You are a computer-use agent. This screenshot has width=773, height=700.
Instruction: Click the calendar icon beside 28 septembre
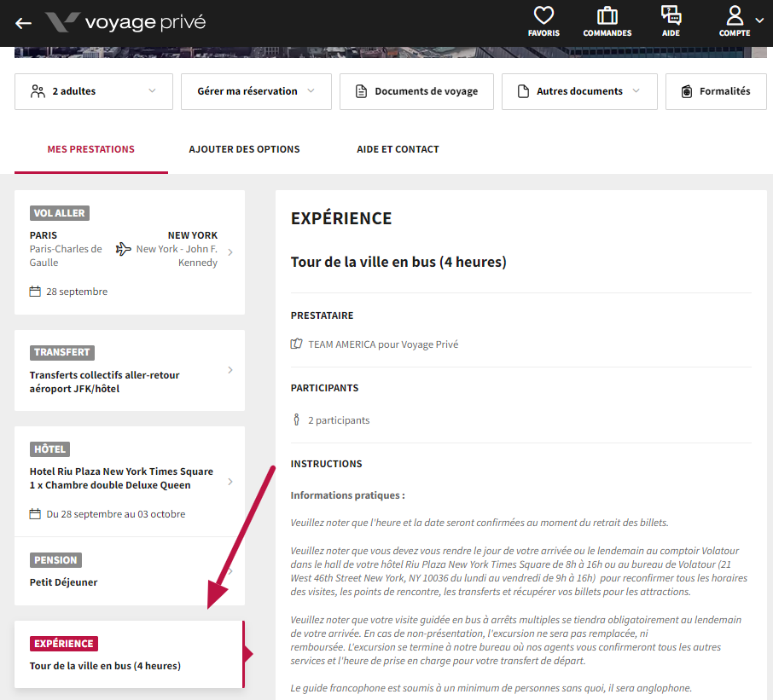(35, 291)
